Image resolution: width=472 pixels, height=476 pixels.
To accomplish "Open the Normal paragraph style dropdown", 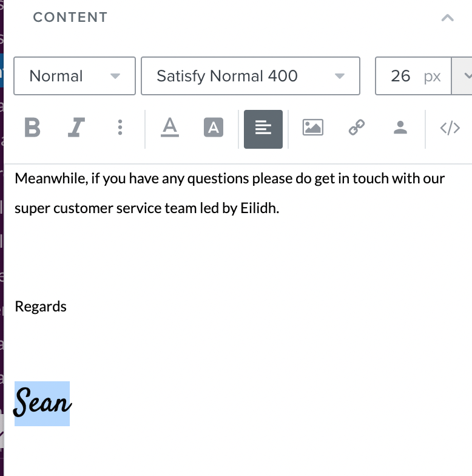I will tap(75, 76).
